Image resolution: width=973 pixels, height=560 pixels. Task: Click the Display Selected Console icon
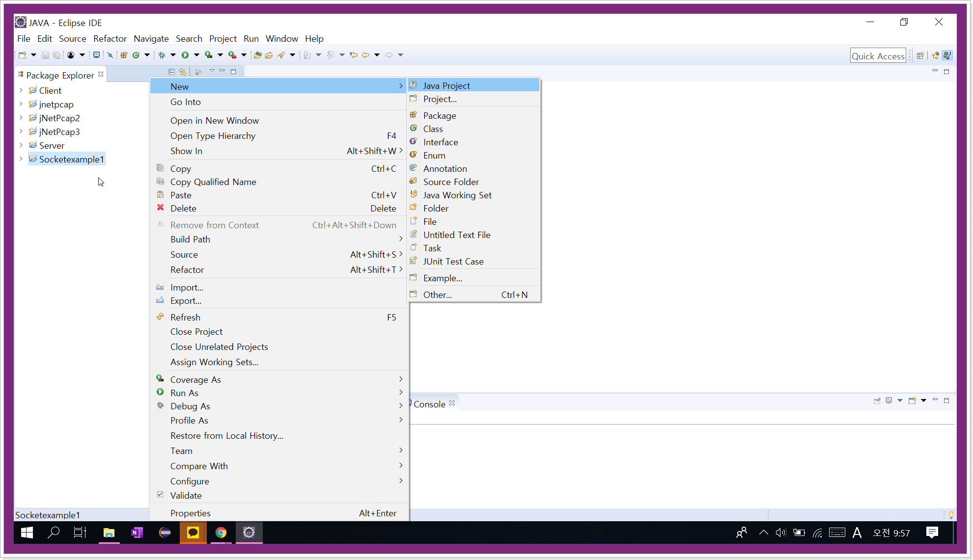889,401
